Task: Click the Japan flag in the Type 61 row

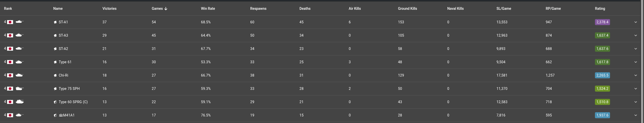Action: pos(10,62)
